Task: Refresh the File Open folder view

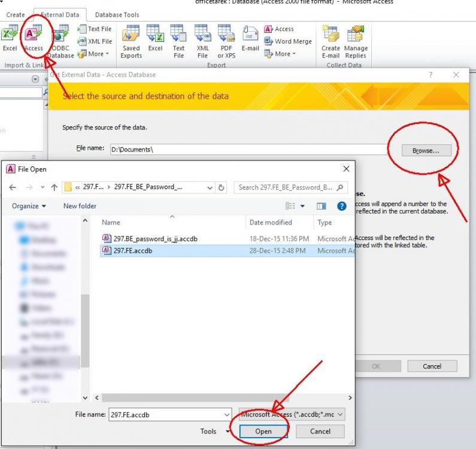Action: point(222,187)
